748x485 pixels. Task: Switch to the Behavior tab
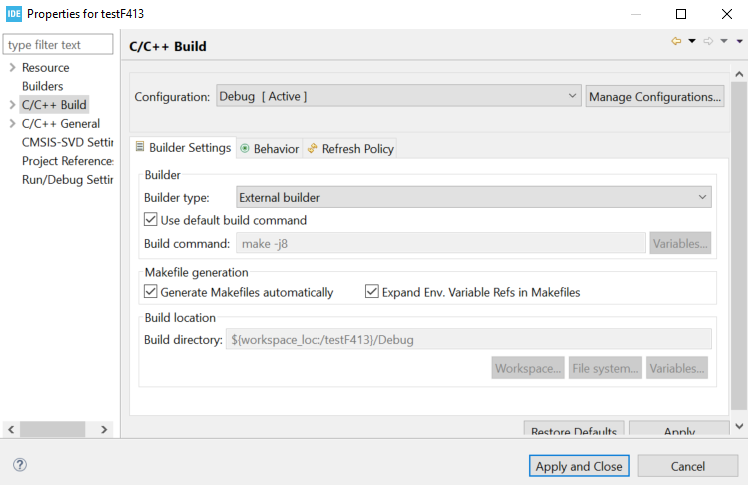[270, 149]
